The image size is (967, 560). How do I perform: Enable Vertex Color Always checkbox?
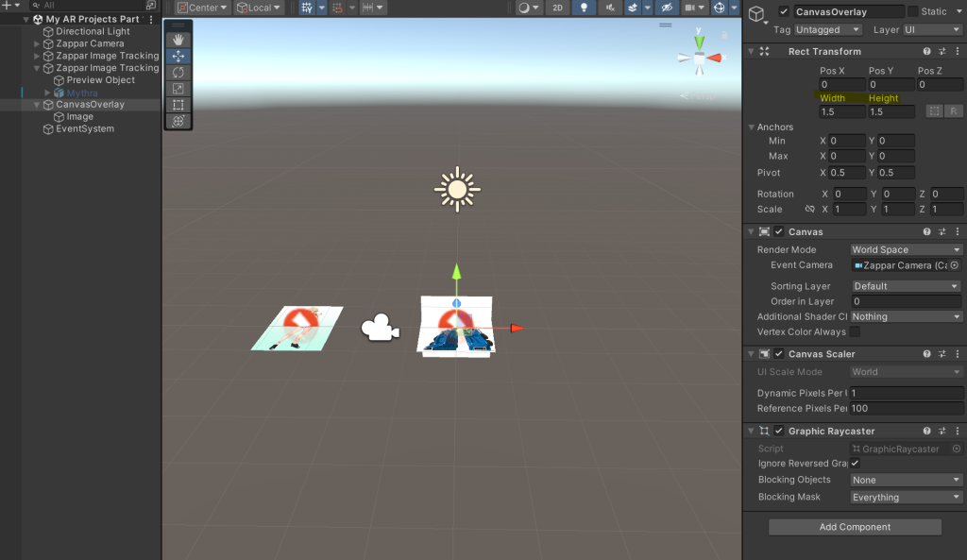pos(855,332)
